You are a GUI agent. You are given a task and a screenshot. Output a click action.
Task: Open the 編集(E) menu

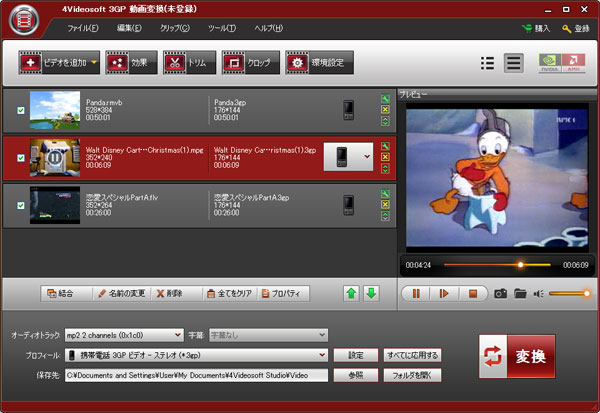tap(129, 28)
